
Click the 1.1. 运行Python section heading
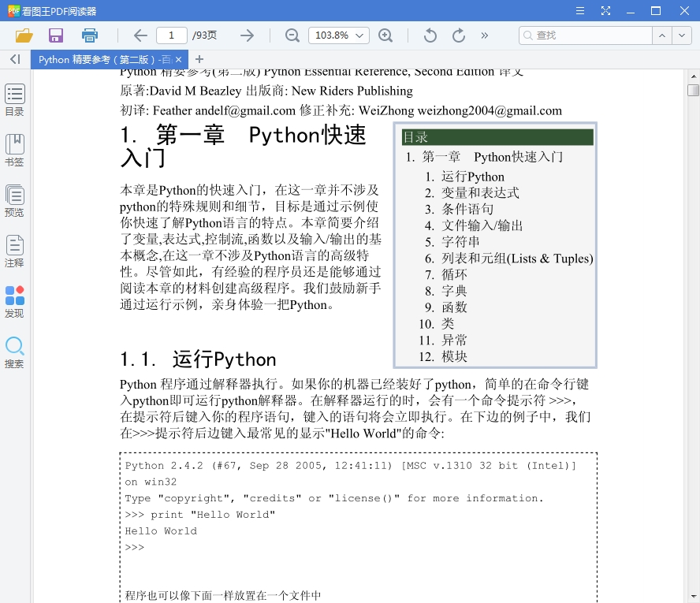pos(198,359)
